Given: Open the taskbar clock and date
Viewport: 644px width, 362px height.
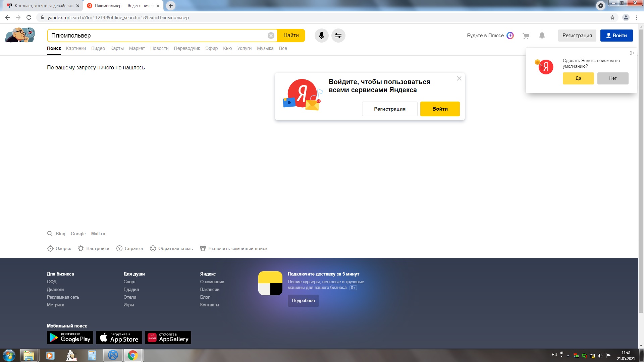Looking at the screenshot, I should click(x=626, y=356).
